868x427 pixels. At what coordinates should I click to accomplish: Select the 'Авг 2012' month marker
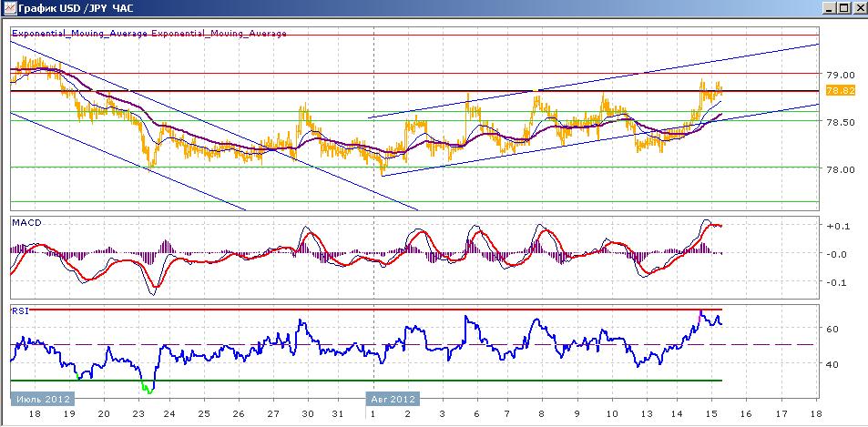(393, 399)
